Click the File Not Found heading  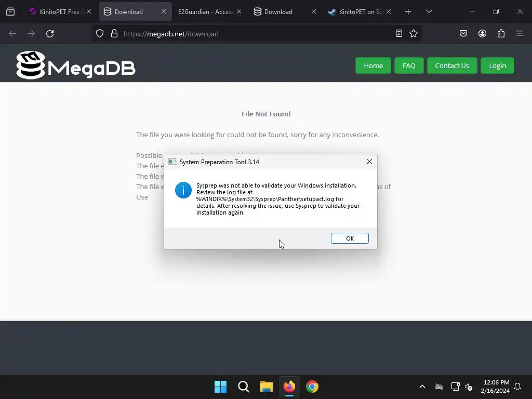266,114
